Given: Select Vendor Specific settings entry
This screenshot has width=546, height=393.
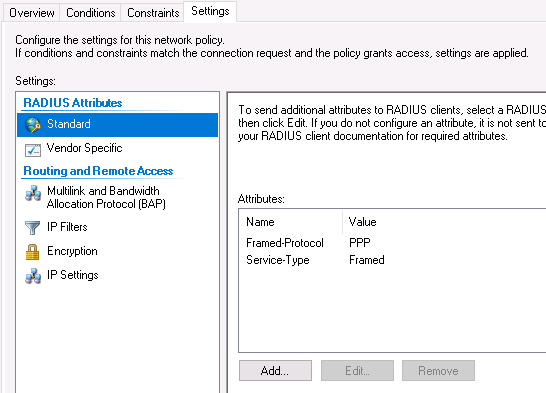Looking at the screenshot, I should point(118,149).
